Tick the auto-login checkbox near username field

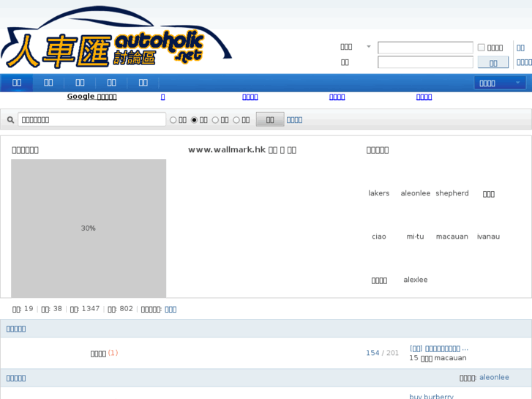[481, 48]
